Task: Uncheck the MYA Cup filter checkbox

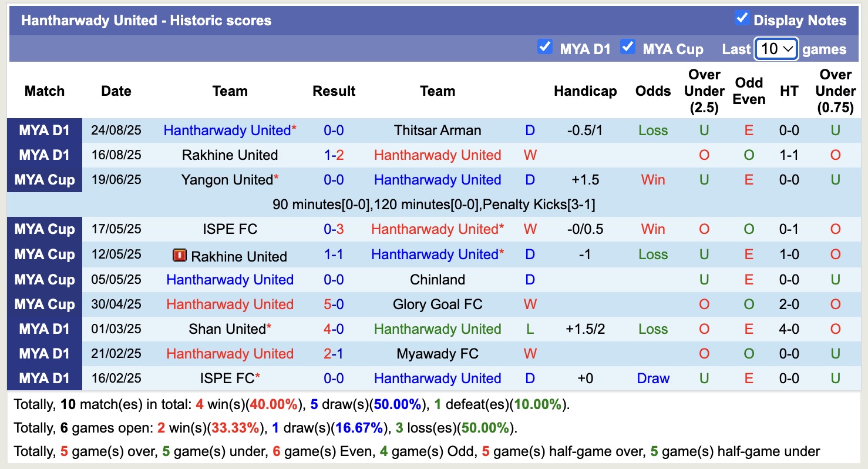Action: tap(628, 47)
